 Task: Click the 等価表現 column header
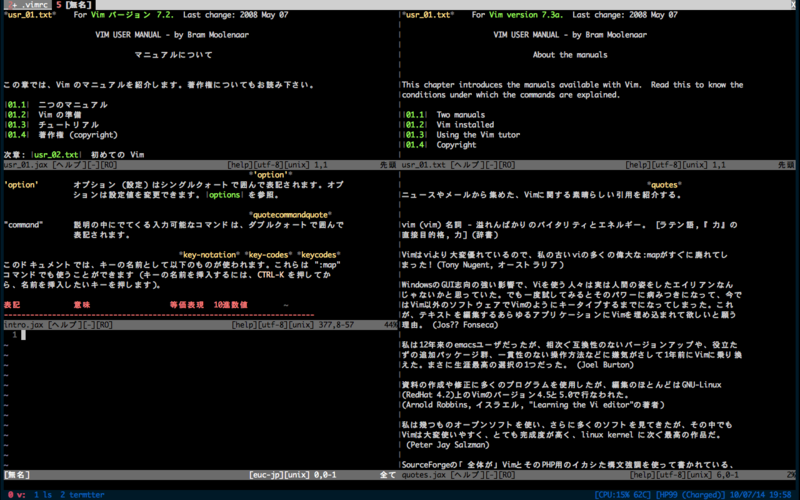coord(187,305)
